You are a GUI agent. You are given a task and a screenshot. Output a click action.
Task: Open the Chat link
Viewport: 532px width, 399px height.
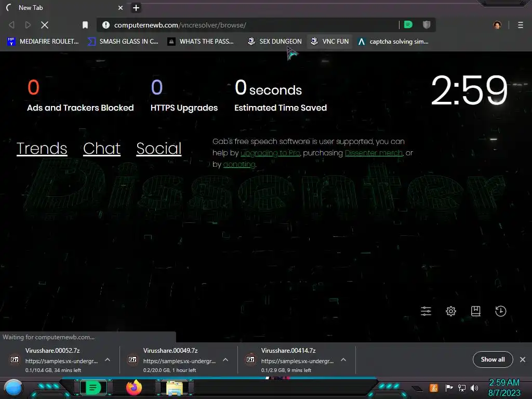point(102,148)
